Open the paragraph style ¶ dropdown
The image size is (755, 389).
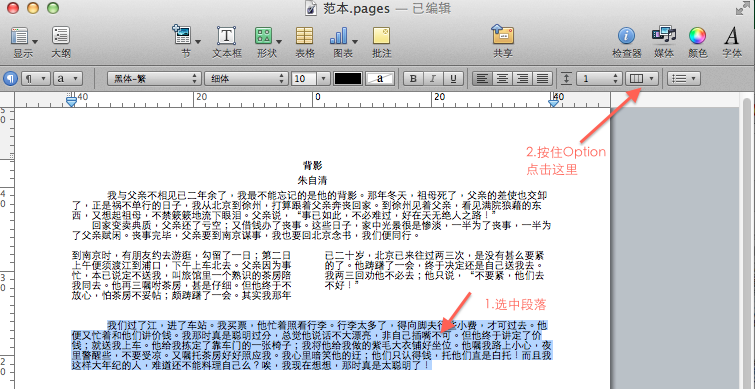pos(36,78)
